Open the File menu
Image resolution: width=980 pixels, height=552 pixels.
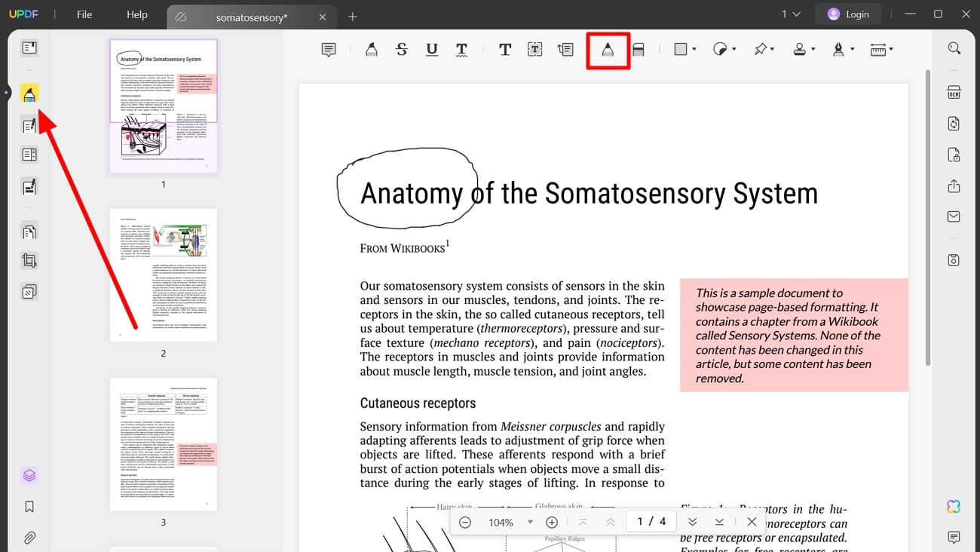84,14
